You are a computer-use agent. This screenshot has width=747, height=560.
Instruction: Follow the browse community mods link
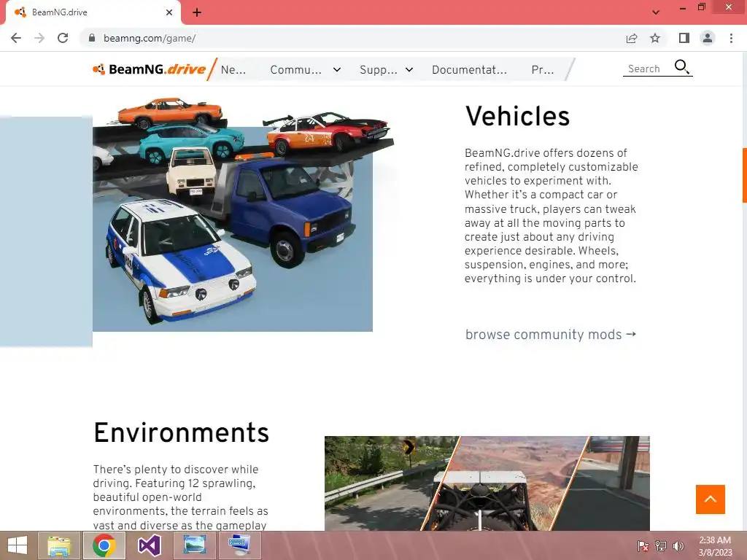click(551, 334)
